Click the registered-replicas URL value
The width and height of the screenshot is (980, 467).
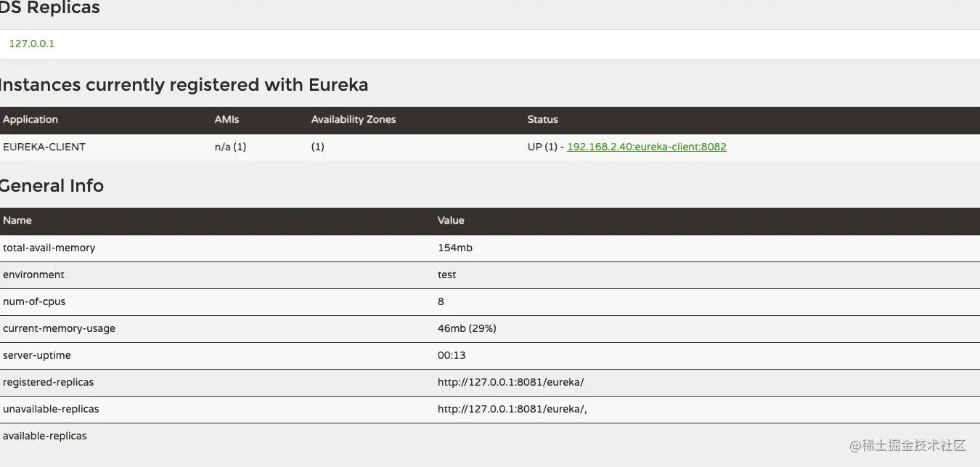click(510, 383)
